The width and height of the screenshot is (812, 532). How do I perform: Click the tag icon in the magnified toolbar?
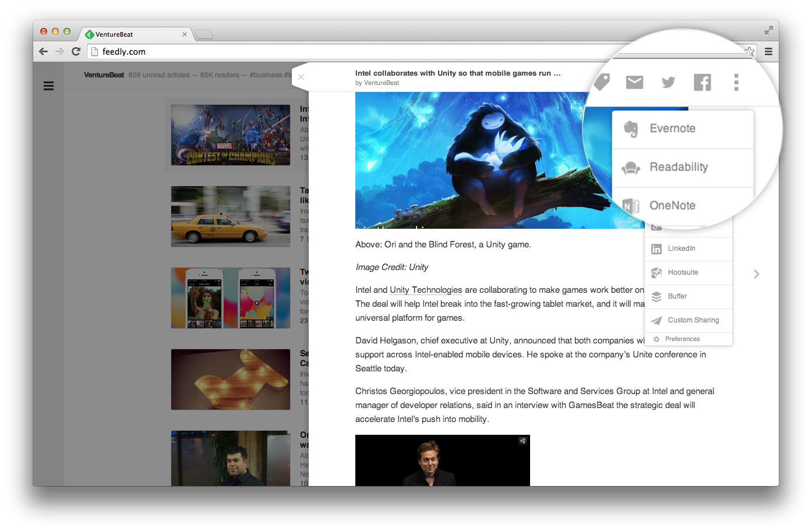point(602,82)
